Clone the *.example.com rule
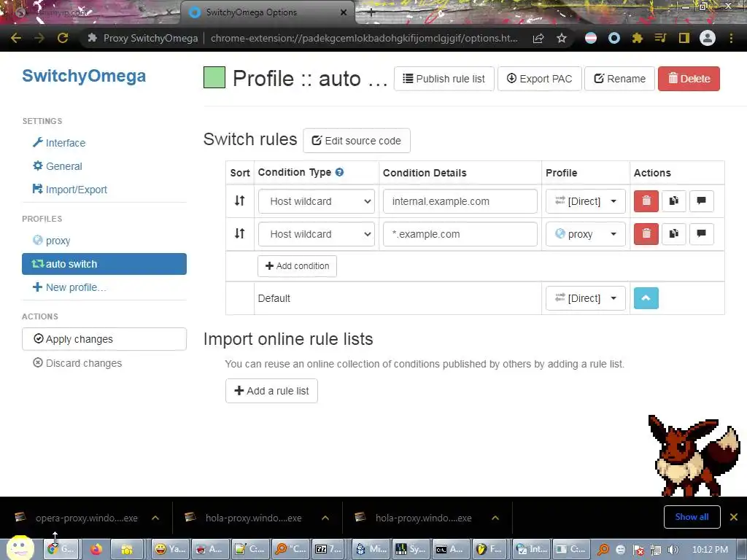The height and width of the screenshot is (560, 747). pos(673,234)
